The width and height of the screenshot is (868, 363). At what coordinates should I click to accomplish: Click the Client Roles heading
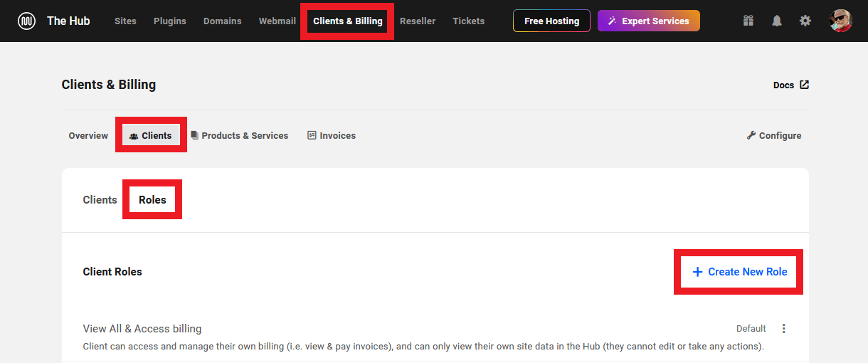(x=112, y=272)
